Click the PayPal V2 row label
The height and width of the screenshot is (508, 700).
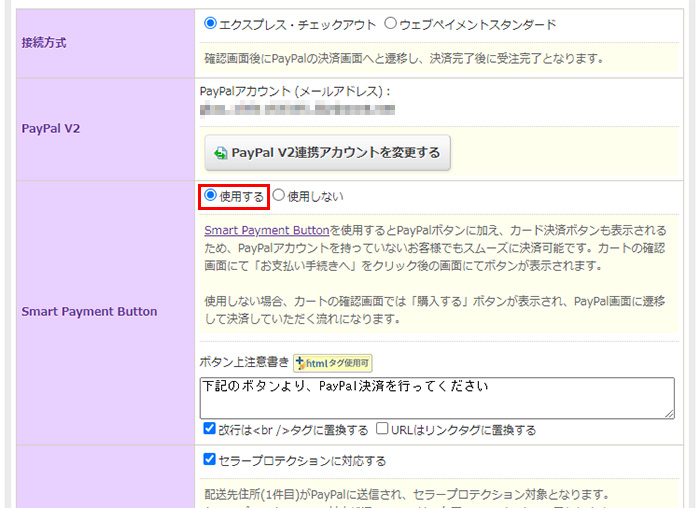point(50,129)
